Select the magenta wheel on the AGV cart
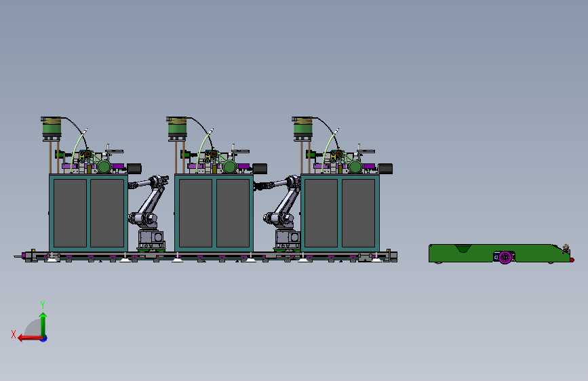This screenshot has height=381, width=588. pyautogui.click(x=505, y=257)
